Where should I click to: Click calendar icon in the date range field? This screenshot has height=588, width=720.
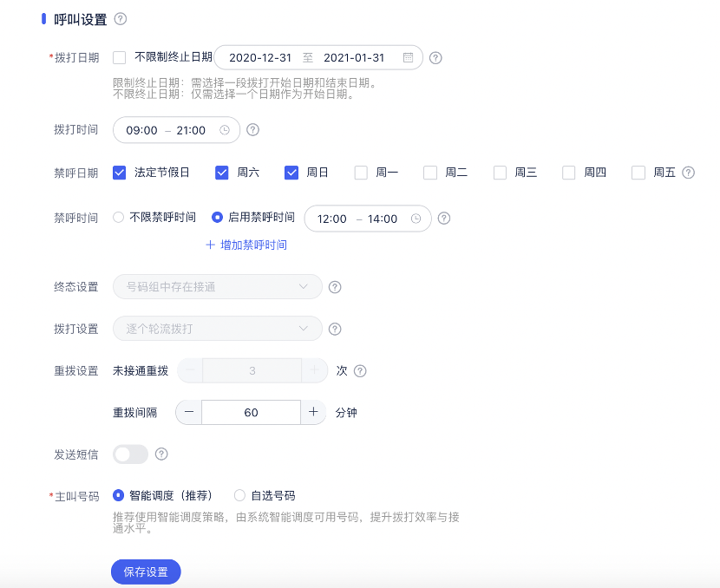tap(408, 57)
